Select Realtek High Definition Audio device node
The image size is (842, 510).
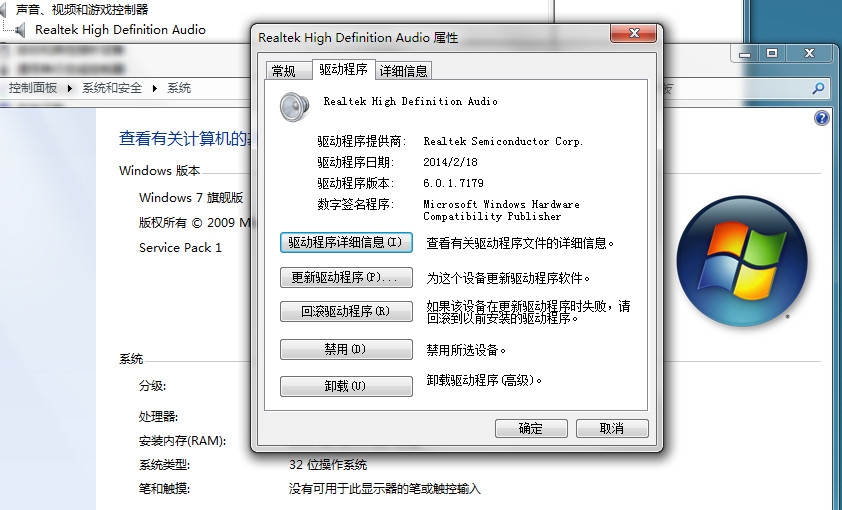click(x=120, y=30)
